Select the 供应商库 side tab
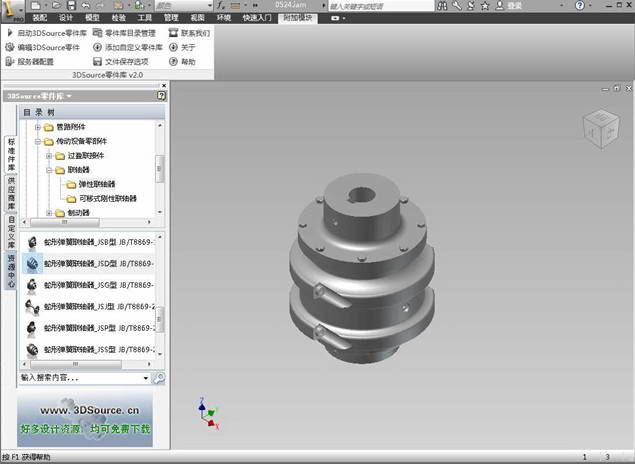 tap(11, 193)
